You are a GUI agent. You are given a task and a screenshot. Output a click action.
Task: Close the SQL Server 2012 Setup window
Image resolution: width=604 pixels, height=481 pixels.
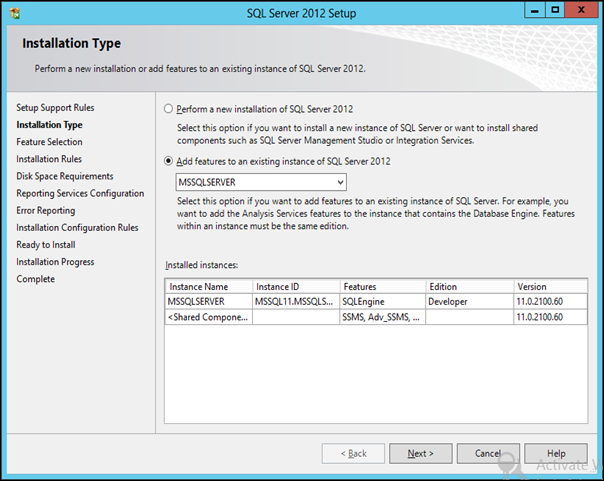[x=579, y=13]
